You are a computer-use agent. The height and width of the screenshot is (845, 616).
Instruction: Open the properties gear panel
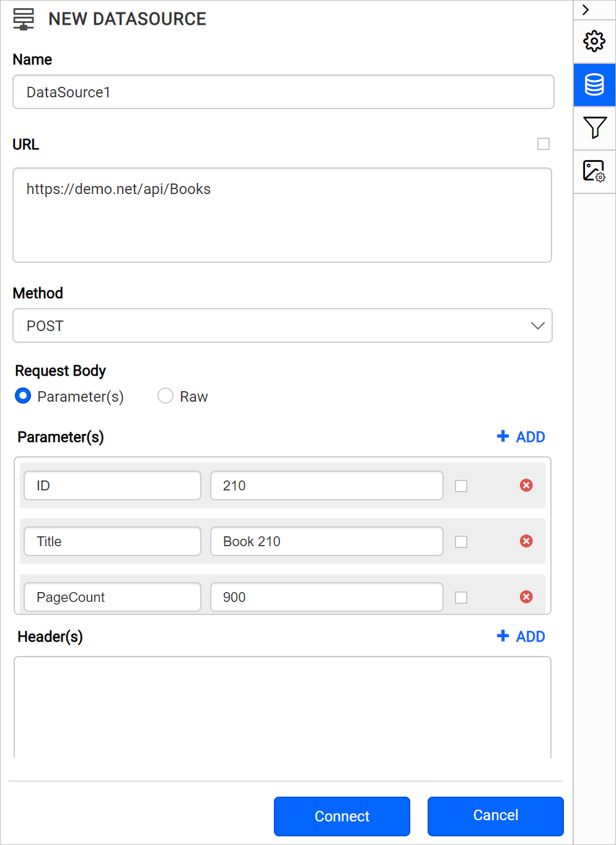coord(594,42)
